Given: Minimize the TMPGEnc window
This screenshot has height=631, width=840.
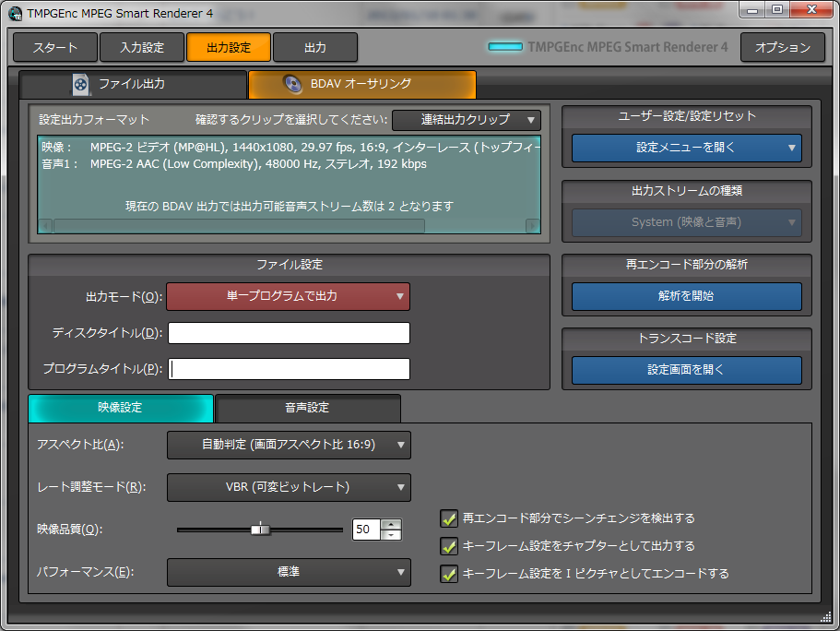Looking at the screenshot, I should coord(752,10).
